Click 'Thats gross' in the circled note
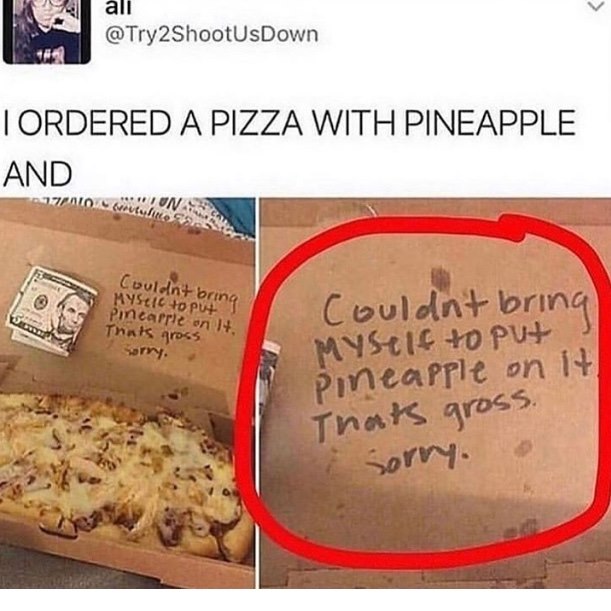Screen dimensions: 611x611 coord(423,417)
